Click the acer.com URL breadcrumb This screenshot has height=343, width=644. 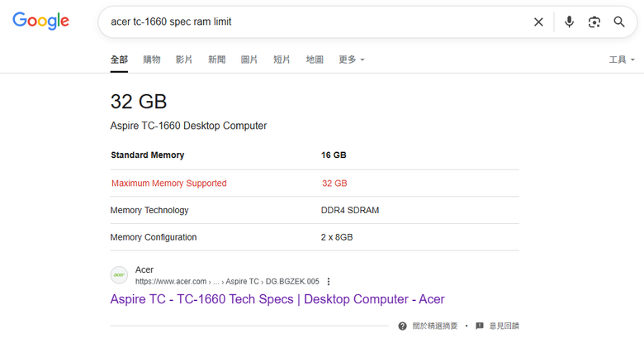tap(227, 282)
